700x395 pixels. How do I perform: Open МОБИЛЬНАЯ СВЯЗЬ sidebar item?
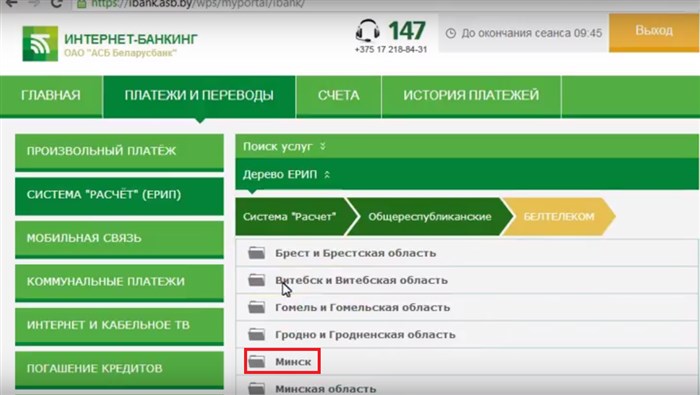click(119, 239)
